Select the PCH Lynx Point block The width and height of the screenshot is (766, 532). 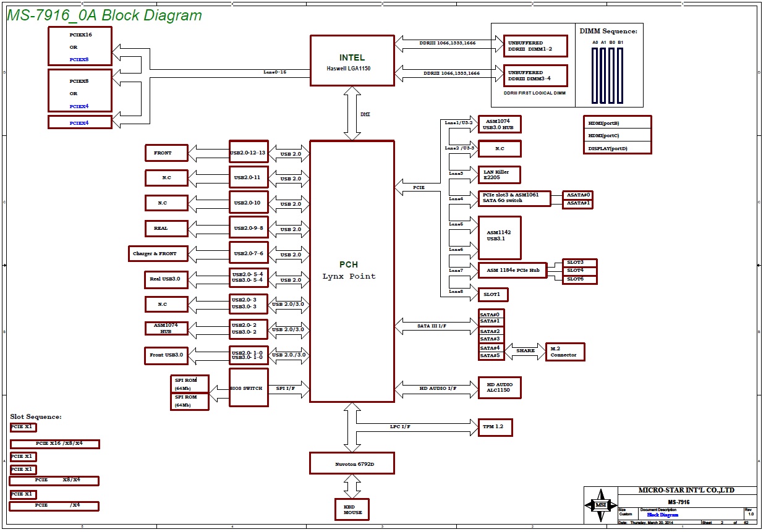[352, 271]
